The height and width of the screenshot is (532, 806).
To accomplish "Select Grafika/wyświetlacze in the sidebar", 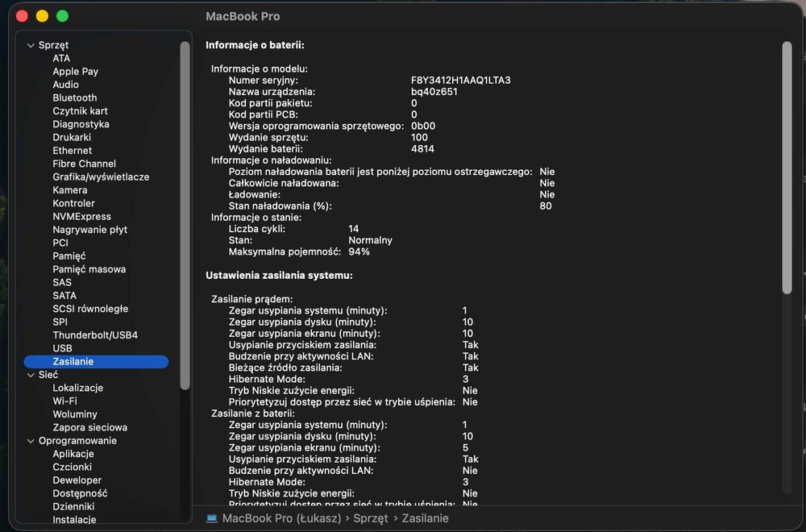I will pyautogui.click(x=101, y=177).
